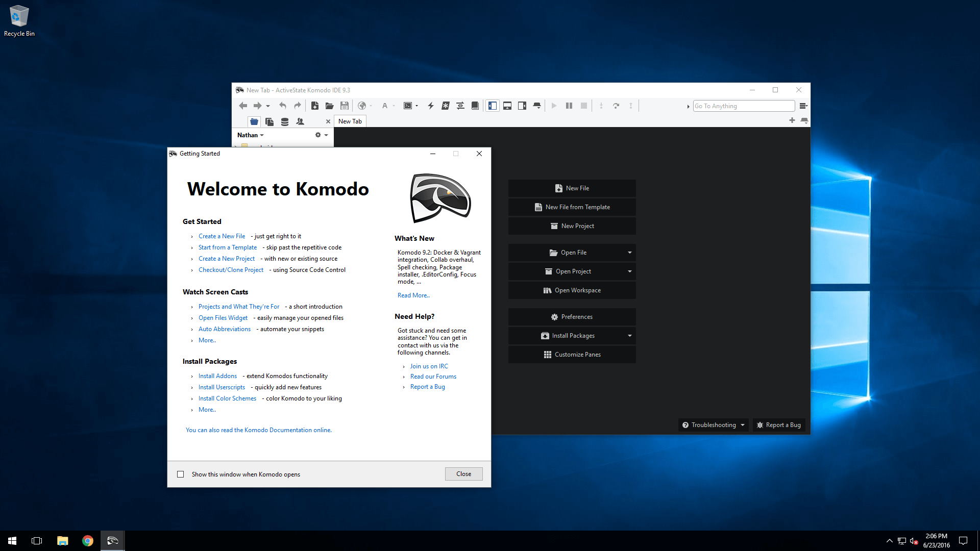Switch to the Places folder sidebar tab

(x=254, y=121)
